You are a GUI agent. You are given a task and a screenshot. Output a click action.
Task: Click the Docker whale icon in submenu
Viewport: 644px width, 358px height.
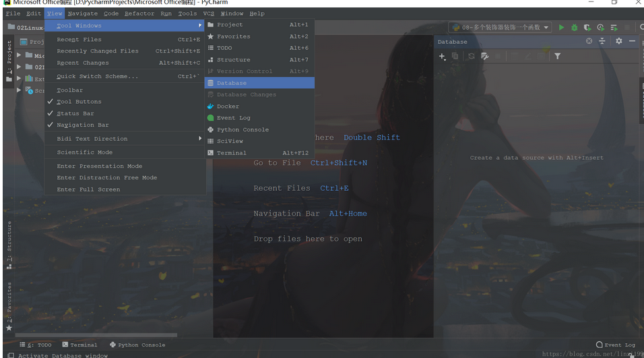pos(211,106)
